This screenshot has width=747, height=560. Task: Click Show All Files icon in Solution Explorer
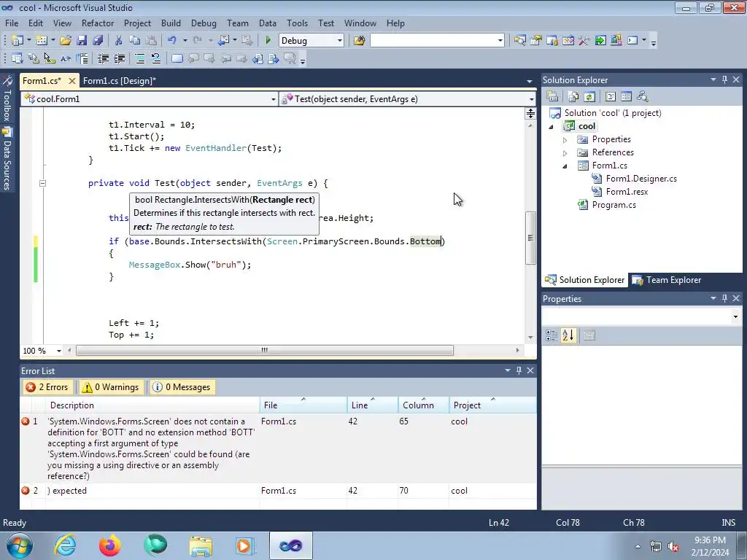pos(573,97)
